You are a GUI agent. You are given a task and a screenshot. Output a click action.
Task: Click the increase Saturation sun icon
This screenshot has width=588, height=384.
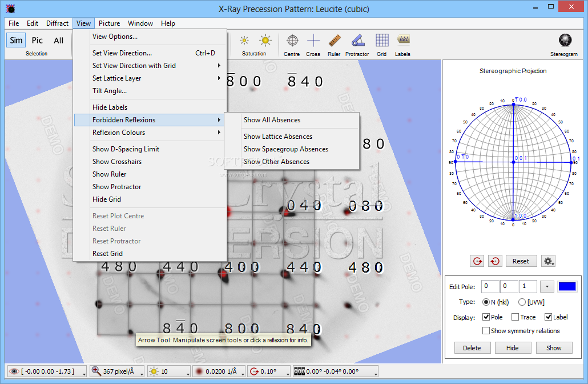tap(265, 40)
